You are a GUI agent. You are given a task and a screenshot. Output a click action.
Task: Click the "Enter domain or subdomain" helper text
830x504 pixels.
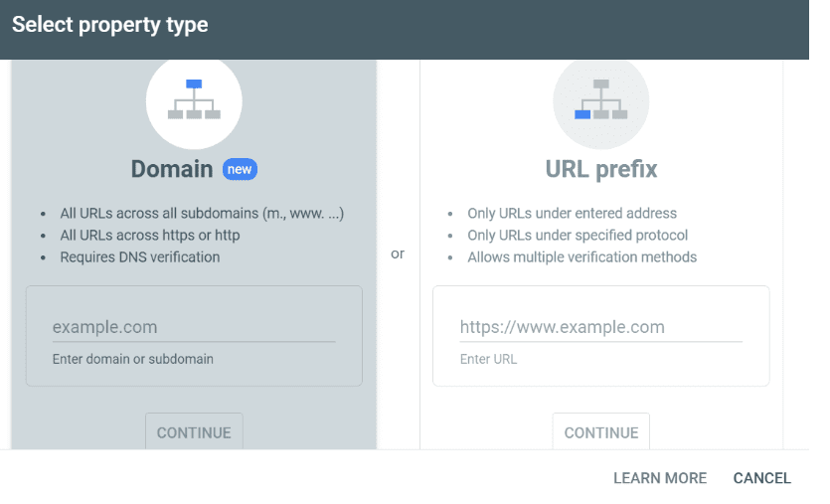[132, 359]
